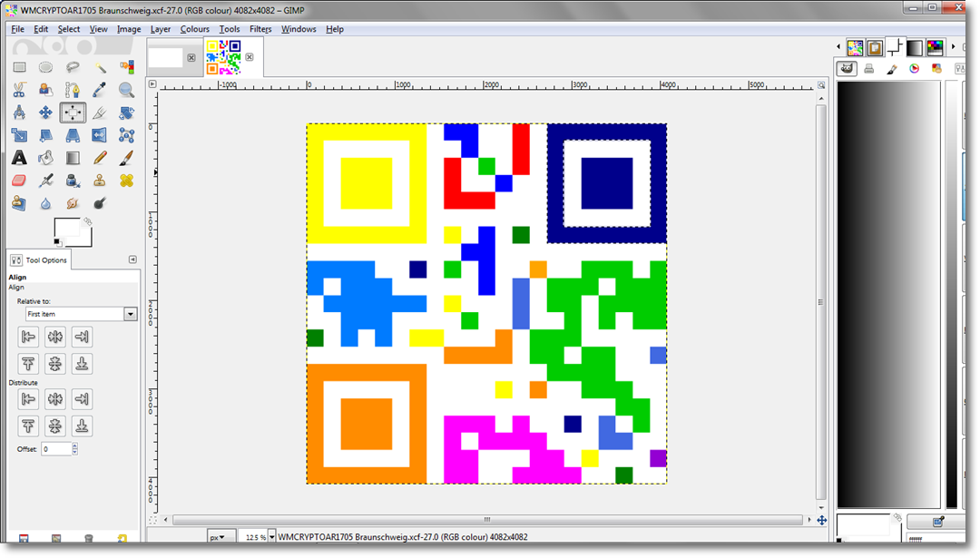Open the background colour swatch
The image size is (980, 558).
(x=86, y=240)
